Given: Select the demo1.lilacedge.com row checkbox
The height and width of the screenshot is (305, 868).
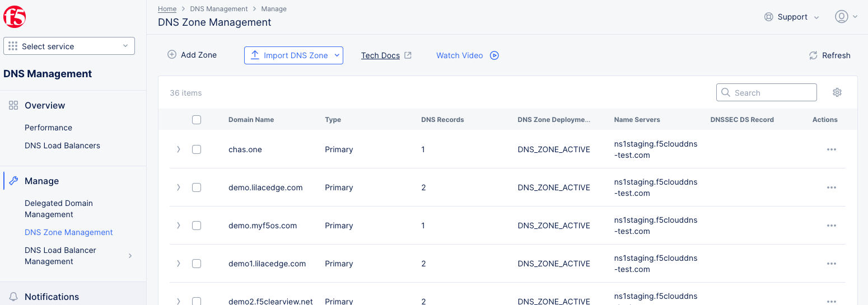Looking at the screenshot, I should coord(197,264).
